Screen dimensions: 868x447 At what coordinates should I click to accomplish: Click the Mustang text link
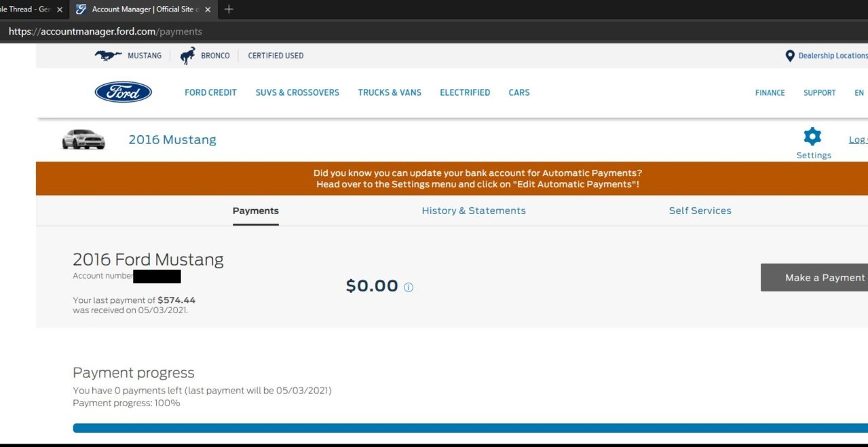coord(145,56)
